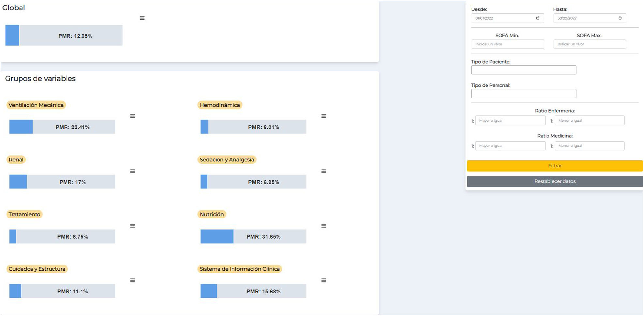Image resolution: width=644 pixels, height=316 pixels.
Task: Click the yellow Filtrar button
Action: [555, 166]
